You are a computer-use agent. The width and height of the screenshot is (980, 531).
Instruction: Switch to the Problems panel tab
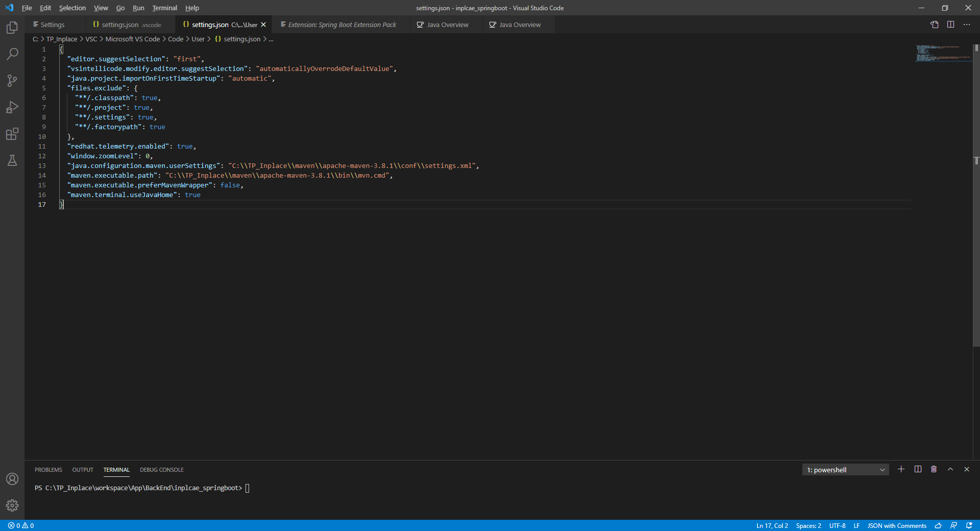[48, 470]
